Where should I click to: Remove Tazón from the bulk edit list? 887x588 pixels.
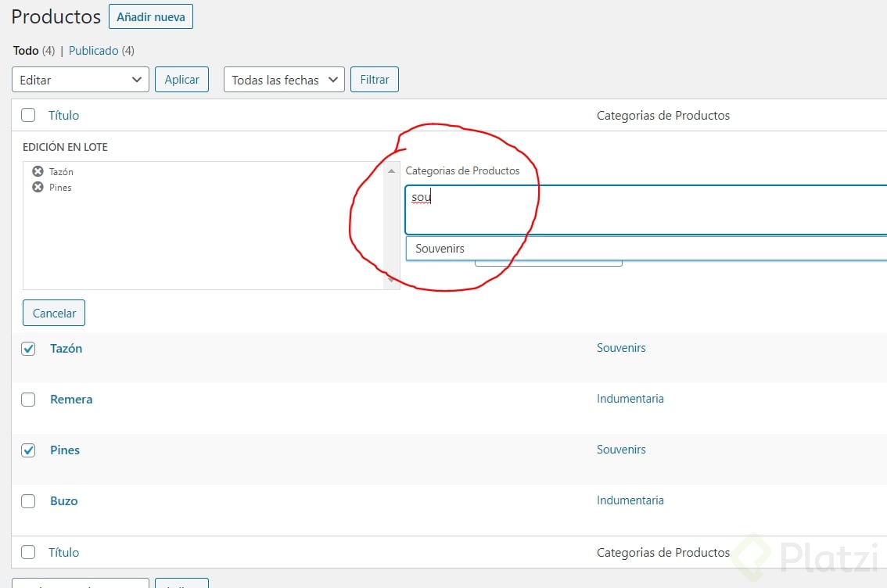(38, 171)
